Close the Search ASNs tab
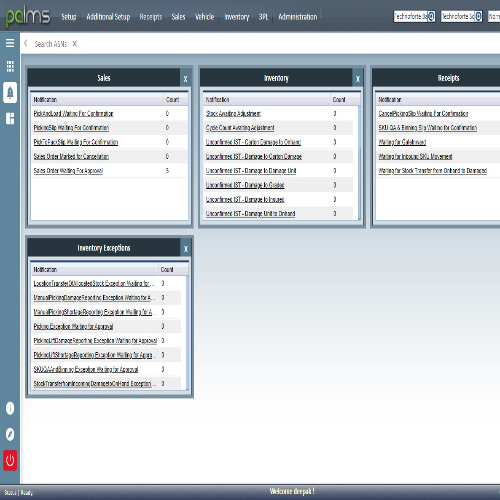This screenshot has width=500, height=500. pos(75,44)
